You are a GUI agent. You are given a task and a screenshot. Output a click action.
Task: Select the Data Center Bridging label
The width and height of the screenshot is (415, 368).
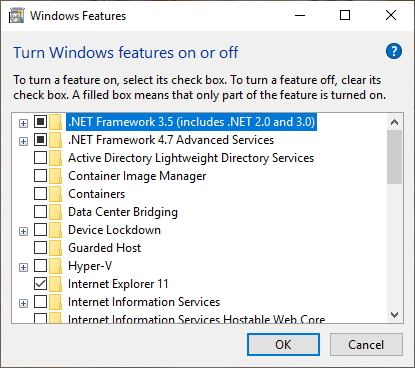coord(123,212)
